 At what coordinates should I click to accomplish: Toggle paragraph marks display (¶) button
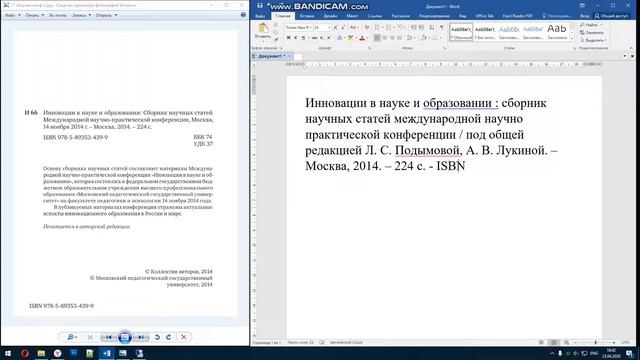pyautogui.click(x=442, y=27)
